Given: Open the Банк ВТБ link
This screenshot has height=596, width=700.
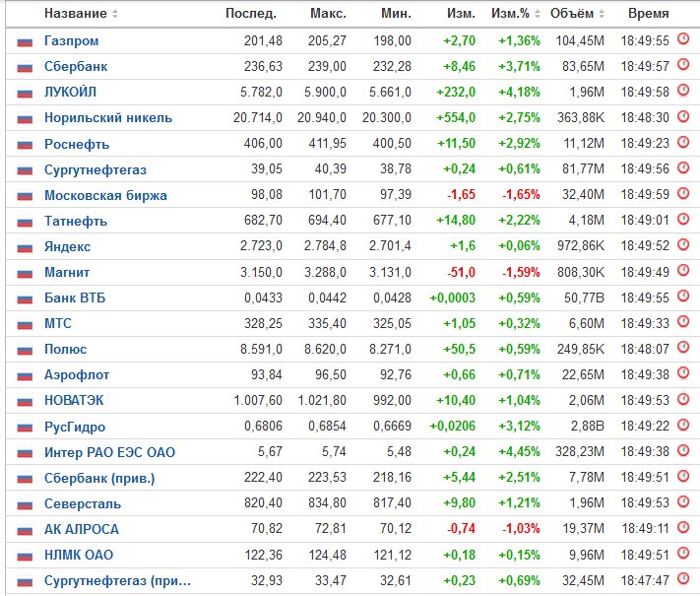Looking at the screenshot, I should [x=75, y=298].
